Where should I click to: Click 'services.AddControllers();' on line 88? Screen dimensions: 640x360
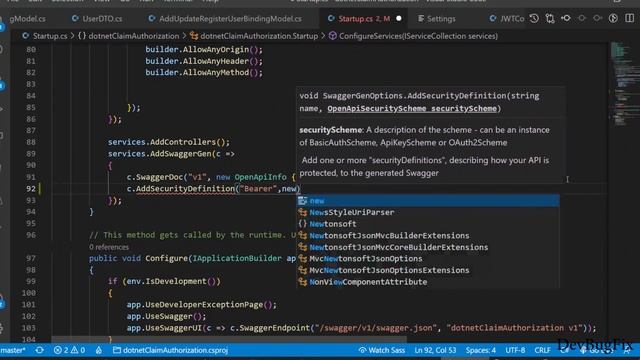point(169,142)
